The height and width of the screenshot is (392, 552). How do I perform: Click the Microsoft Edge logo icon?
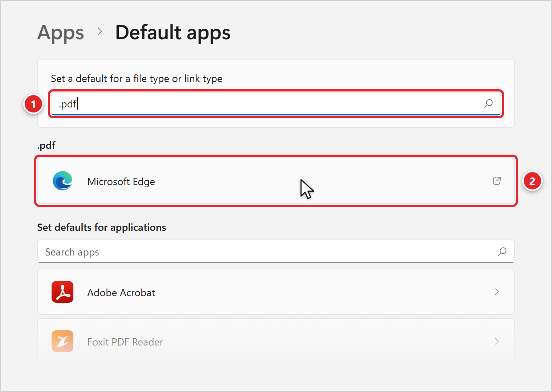tap(62, 181)
